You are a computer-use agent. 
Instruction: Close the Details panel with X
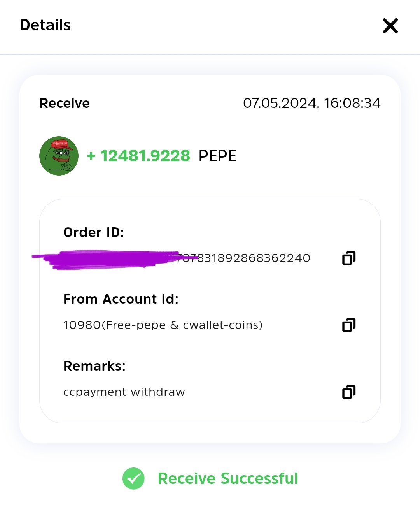(390, 26)
